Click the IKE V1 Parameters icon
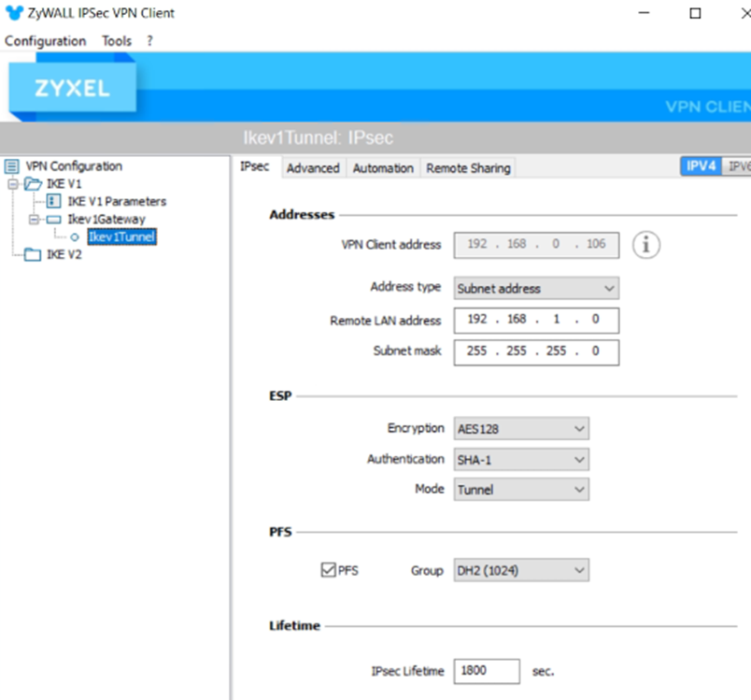This screenshot has width=751, height=700. click(54, 201)
